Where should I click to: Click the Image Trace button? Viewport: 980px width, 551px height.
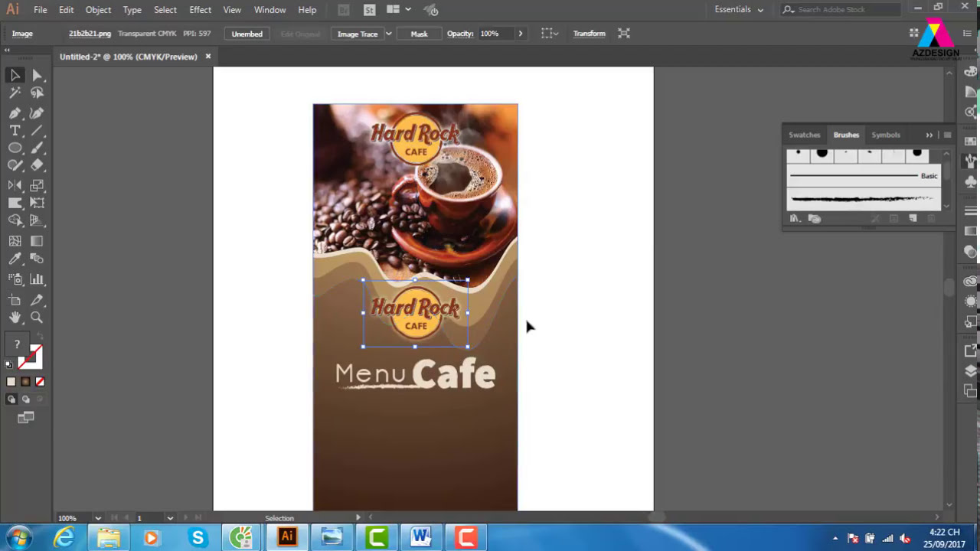click(x=358, y=34)
